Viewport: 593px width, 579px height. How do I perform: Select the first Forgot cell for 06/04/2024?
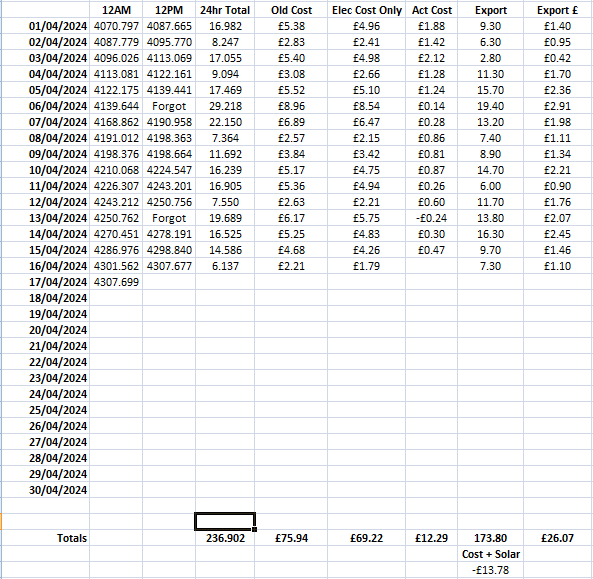coord(169,106)
